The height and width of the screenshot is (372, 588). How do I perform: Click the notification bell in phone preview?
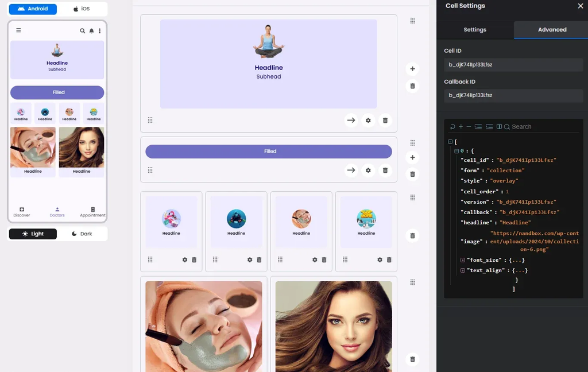pos(91,31)
